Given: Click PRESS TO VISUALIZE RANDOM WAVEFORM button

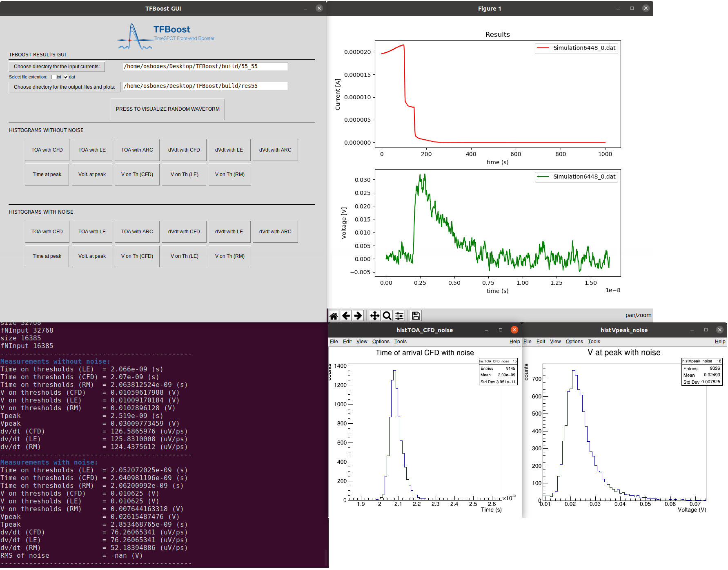Looking at the screenshot, I should pyautogui.click(x=168, y=109).
